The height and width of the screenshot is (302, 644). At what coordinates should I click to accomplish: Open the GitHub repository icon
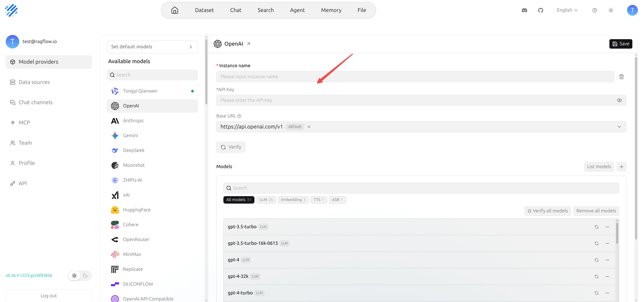(x=540, y=10)
